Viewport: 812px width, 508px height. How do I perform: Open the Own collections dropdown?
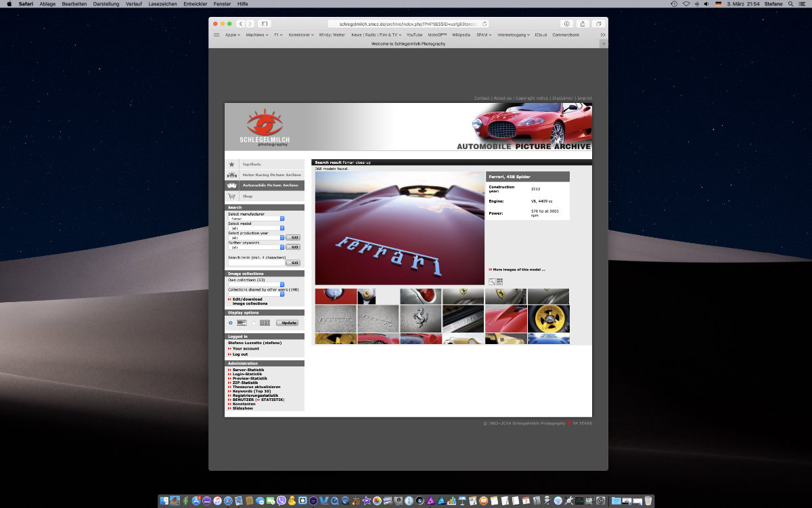pyautogui.click(x=256, y=284)
